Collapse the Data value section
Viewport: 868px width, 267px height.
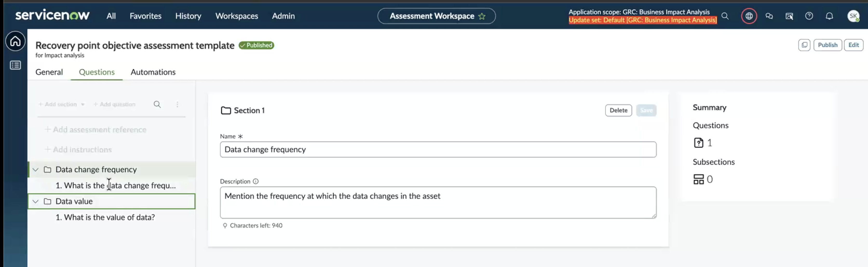[35, 201]
